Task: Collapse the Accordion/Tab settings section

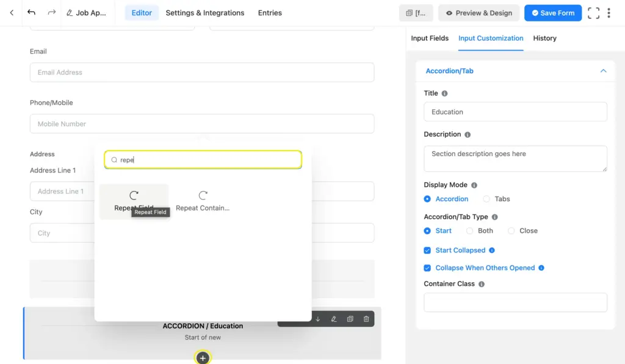Action: pos(603,71)
